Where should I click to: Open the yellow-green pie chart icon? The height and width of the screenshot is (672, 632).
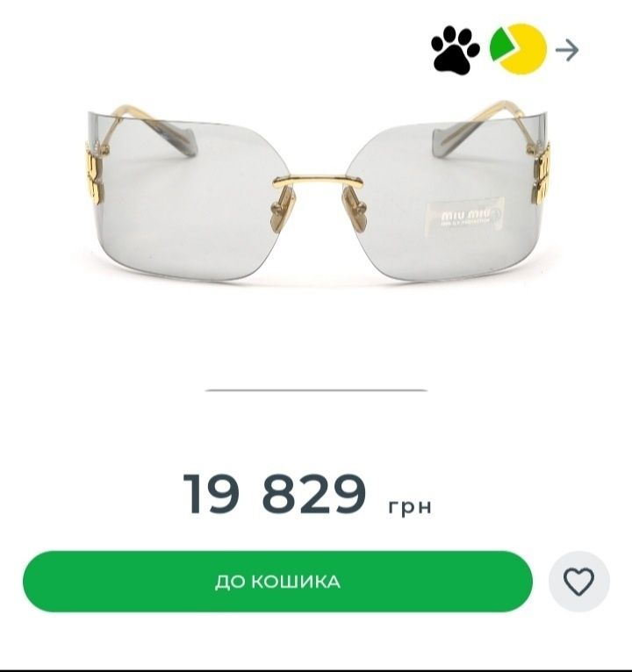tap(518, 49)
